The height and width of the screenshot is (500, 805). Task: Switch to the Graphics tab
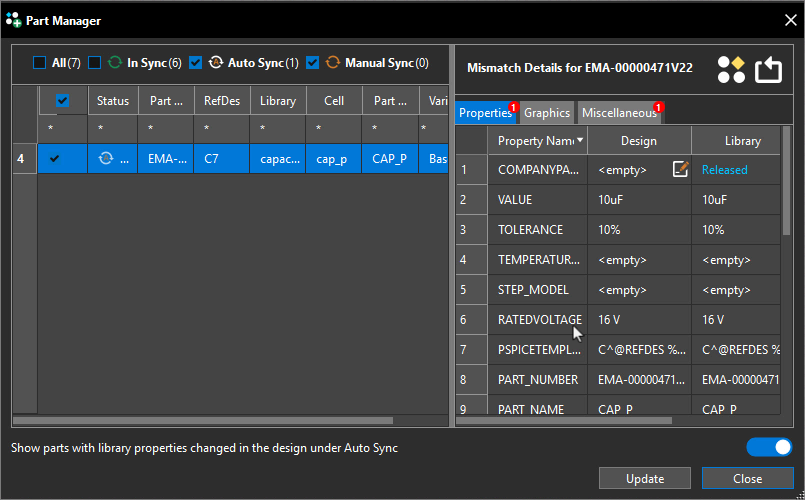click(547, 112)
